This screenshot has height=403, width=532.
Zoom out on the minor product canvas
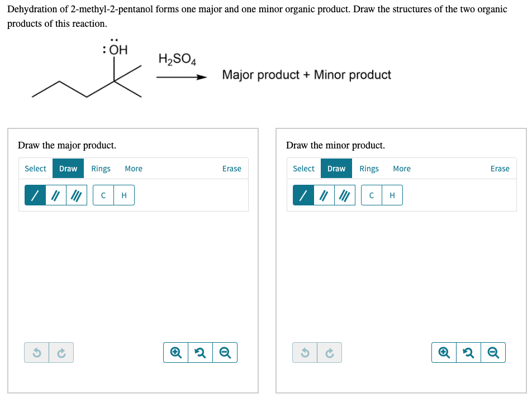(x=493, y=353)
